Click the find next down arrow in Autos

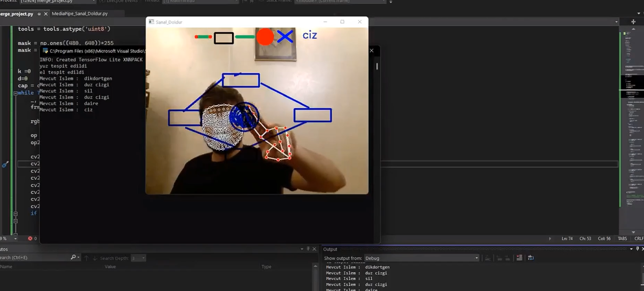click(95, 258)
